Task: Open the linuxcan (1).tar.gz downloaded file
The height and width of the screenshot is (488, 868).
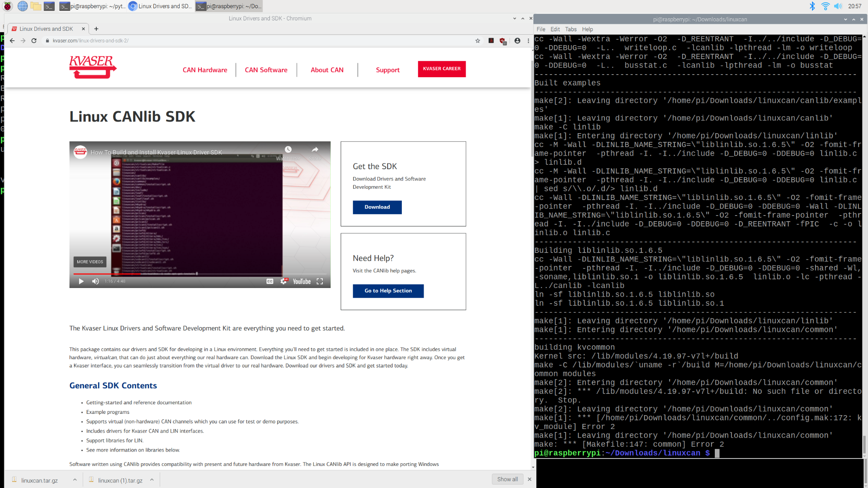Action: [120, 480]
